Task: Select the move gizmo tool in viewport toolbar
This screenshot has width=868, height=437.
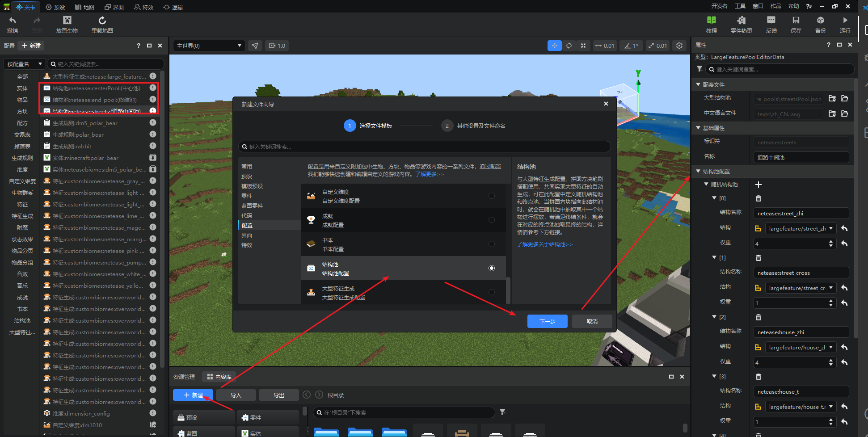Action: 555,46
